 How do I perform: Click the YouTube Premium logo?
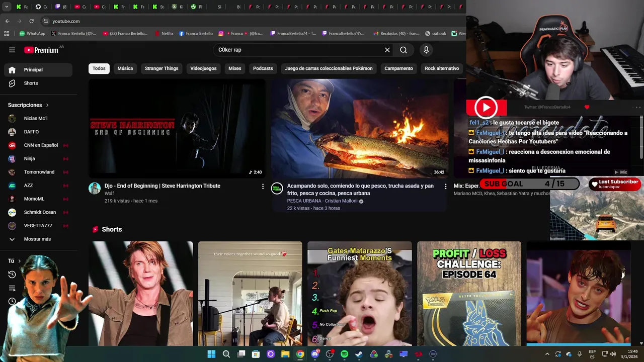41,50
